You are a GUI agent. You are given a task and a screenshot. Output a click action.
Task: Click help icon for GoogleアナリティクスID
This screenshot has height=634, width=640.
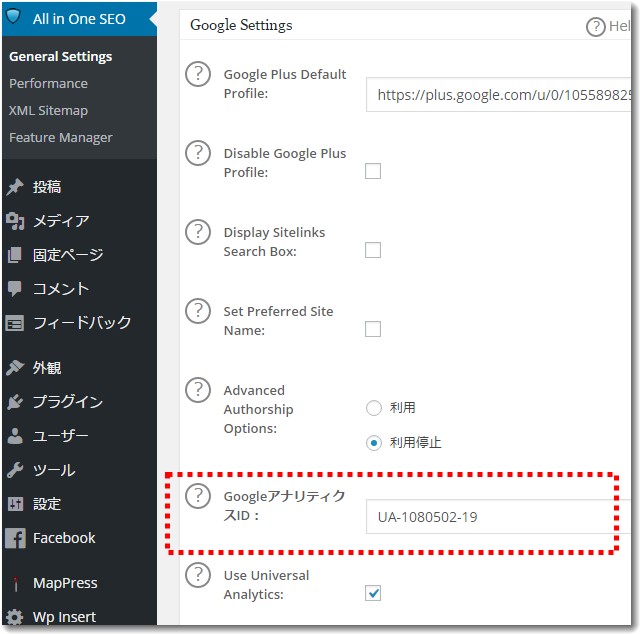coord(198,496)
